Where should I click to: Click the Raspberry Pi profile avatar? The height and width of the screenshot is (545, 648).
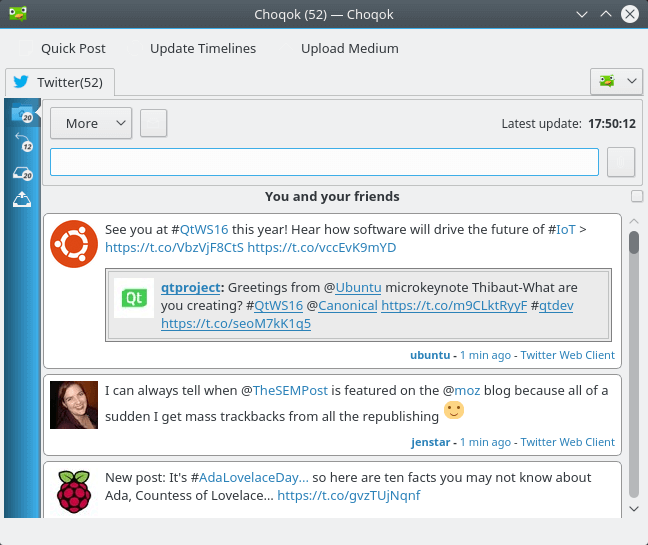point(74,491)
